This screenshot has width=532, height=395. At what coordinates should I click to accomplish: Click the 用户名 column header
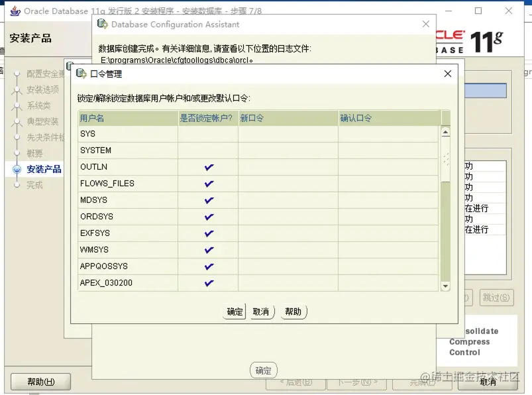tap(128, 118)
